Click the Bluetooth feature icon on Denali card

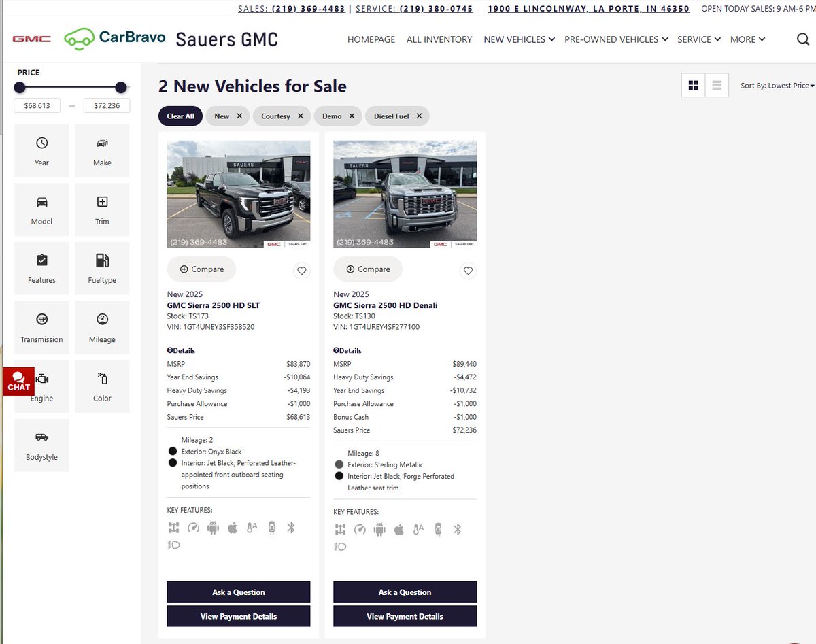click(458, 529)
